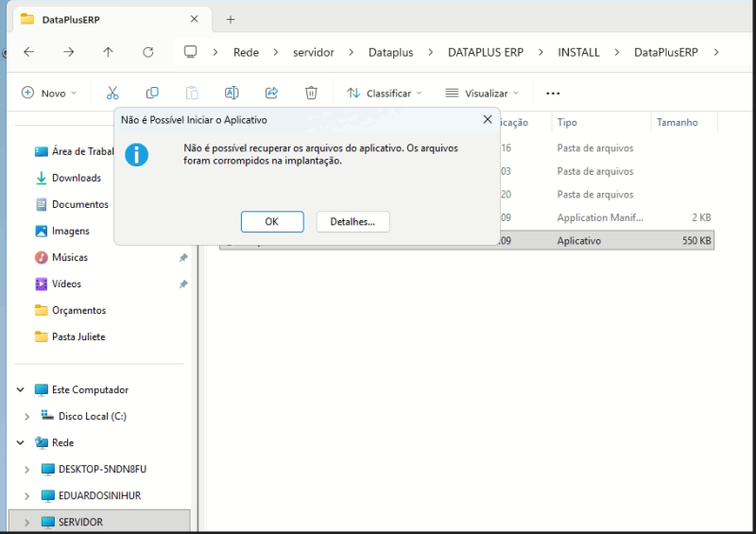Open Vídeos in the sidebar
Viewport: 756px width, 534px height.
coord(58,284)
